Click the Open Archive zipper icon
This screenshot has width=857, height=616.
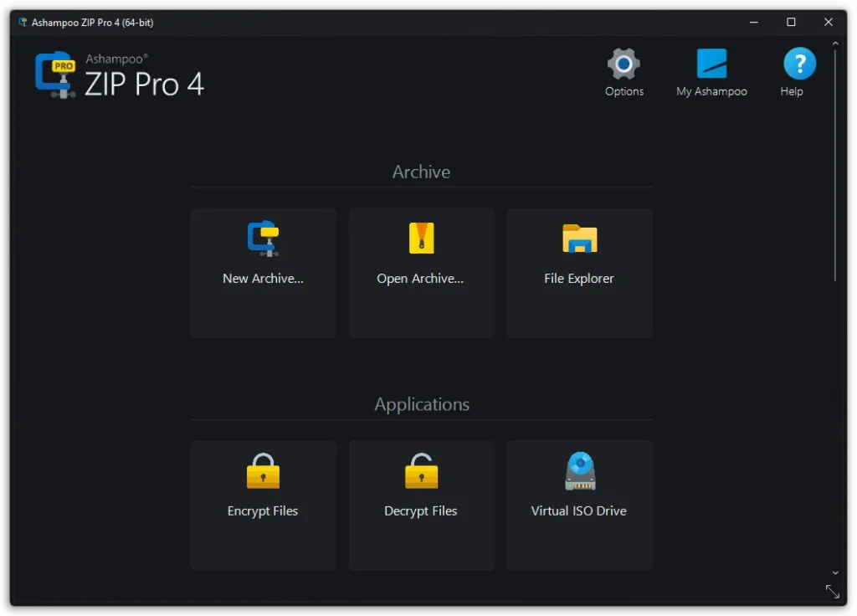point(421,238)
